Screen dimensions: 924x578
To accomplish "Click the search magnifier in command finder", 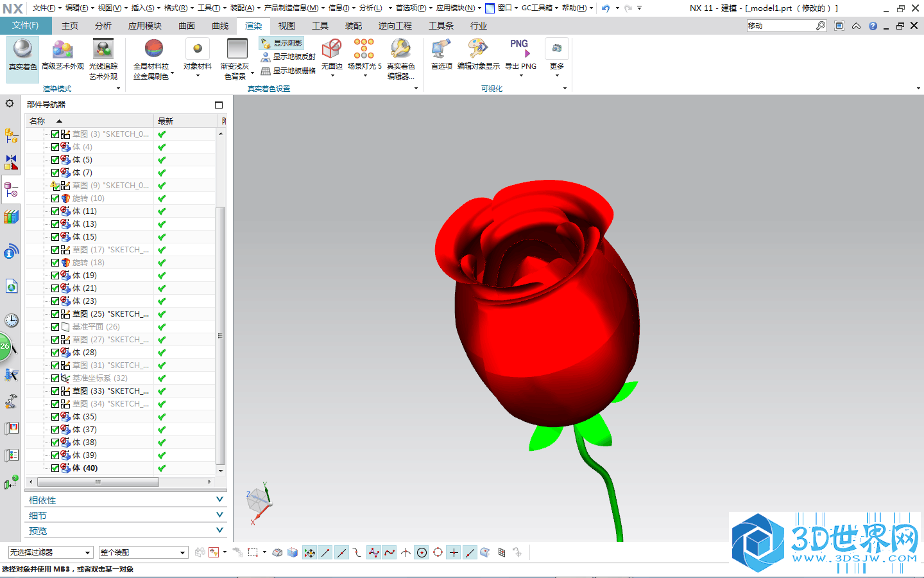I will click(x=820, y=26).
